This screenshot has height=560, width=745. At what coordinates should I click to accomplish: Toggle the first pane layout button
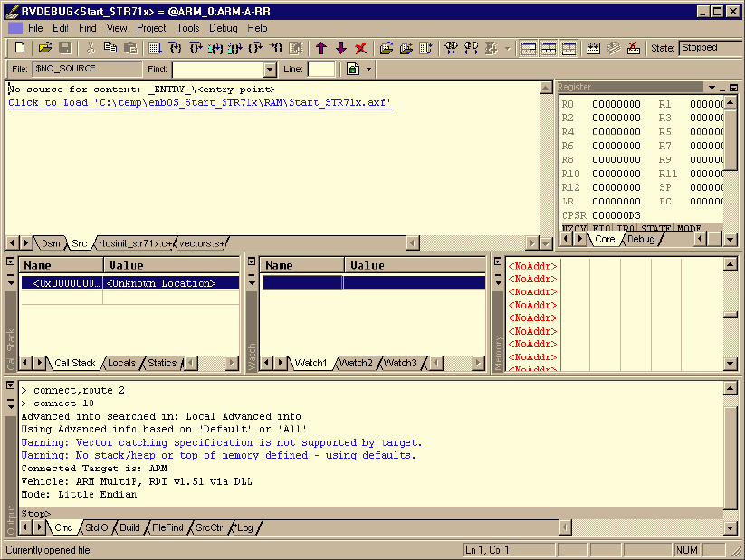[x=529, y=48]
